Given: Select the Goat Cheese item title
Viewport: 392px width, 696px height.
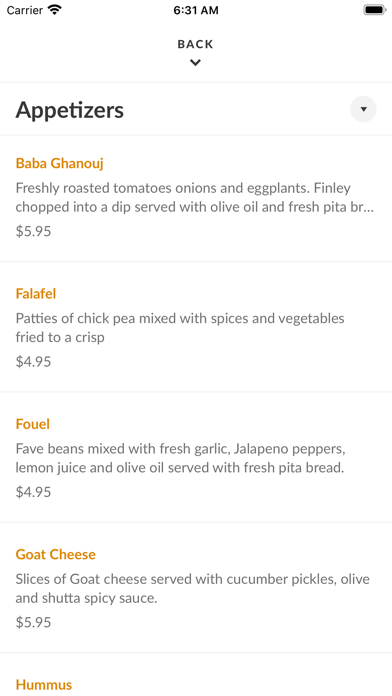Looking at the screenshot, I should (55, 554).
